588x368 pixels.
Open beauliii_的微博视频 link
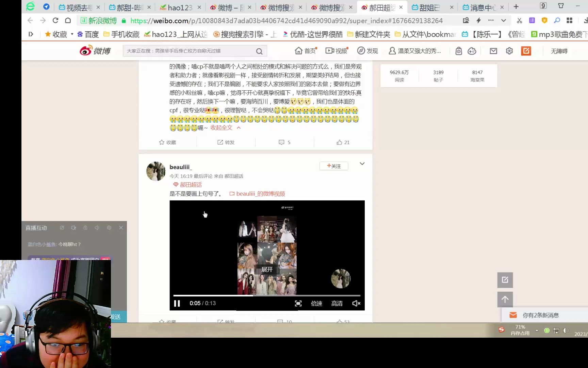(x=257, y=194)
